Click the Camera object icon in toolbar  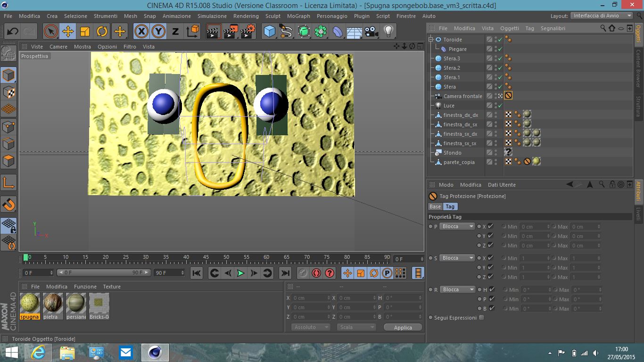(x=372, y=32)
